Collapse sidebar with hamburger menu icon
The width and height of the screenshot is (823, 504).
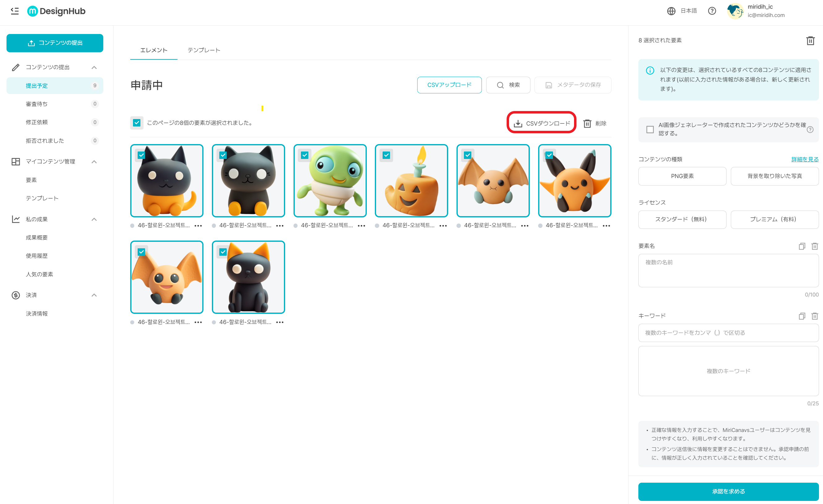point(15,11)
